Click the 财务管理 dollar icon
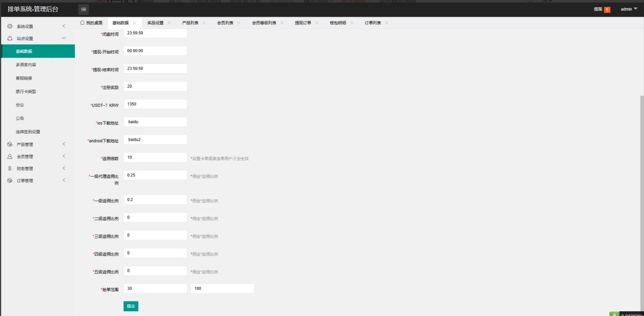Viewport: 644px width, 316px height. click(10, 168)
